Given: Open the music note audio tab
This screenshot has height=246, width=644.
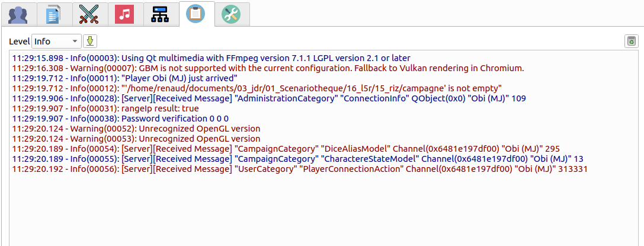Looking at the screenshot, I should click(x=124, y=14).
